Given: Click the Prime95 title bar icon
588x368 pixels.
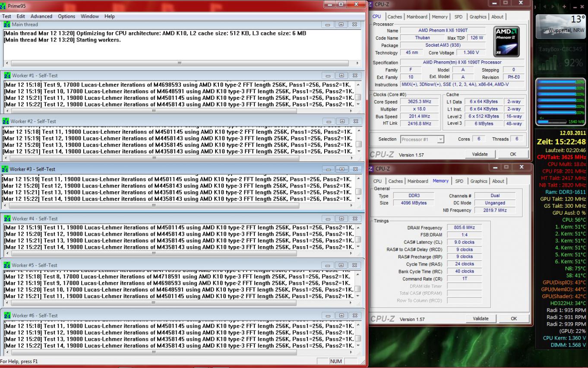Looking at the screenshot, I should (3, 5).
